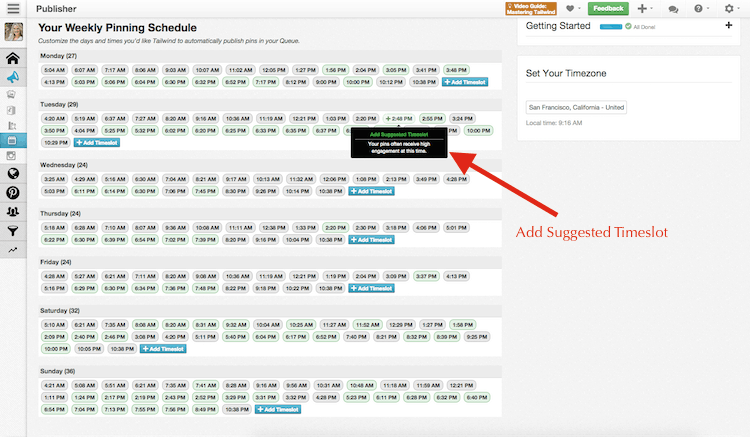This screenshot has width=750, height=437.
Task: Add a timeslot to Tuesday
Action: [x=97, y=142]
